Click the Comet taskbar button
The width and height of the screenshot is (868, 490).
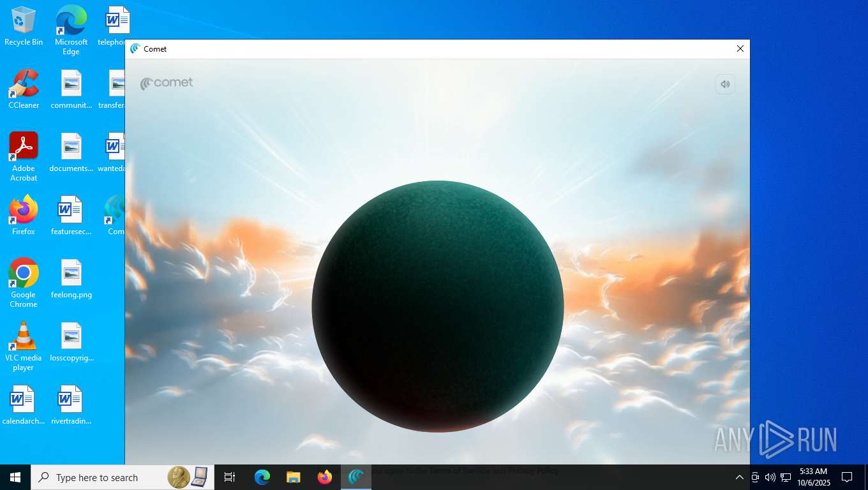tap(356, 477)
